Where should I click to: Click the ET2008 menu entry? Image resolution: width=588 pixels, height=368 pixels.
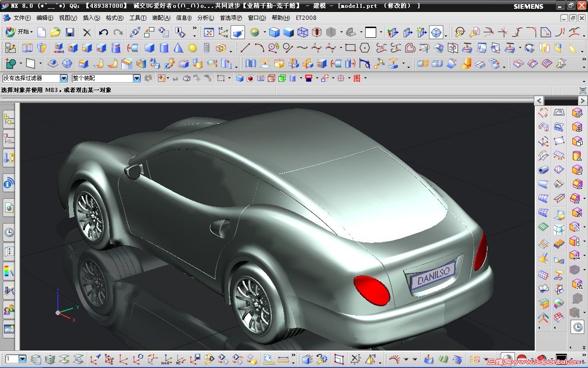coord(306,18)
